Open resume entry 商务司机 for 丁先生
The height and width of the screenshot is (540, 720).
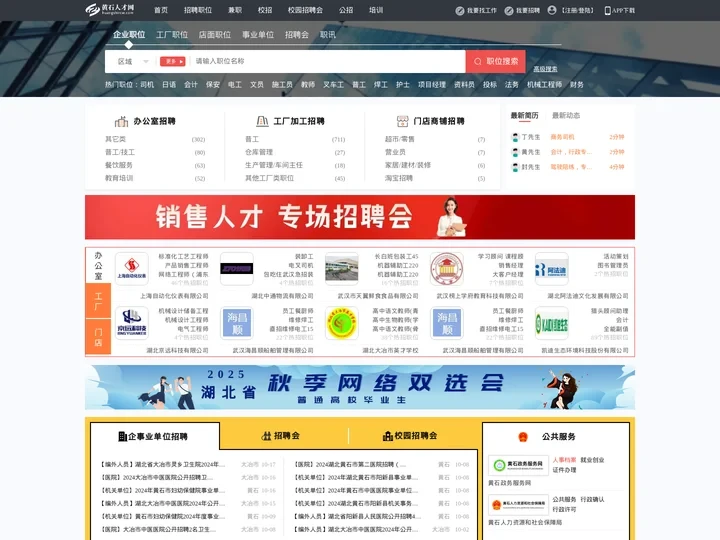point(562,137)
